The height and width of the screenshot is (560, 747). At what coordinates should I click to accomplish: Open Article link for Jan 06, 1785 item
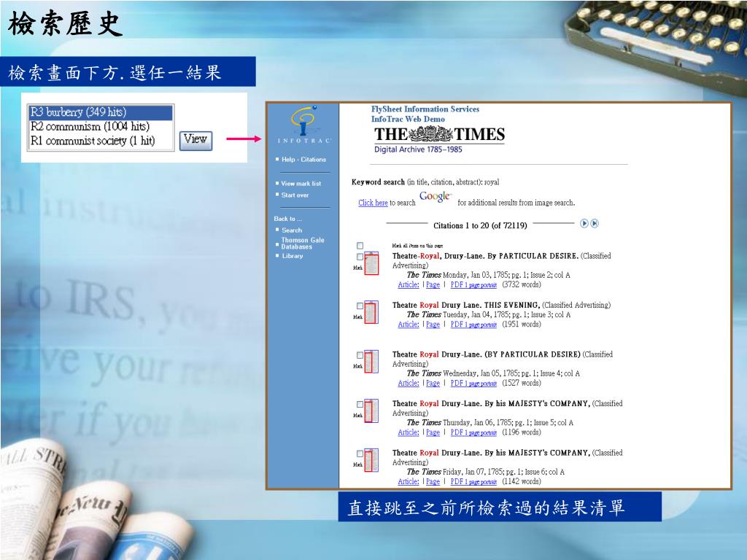(409, 432)
